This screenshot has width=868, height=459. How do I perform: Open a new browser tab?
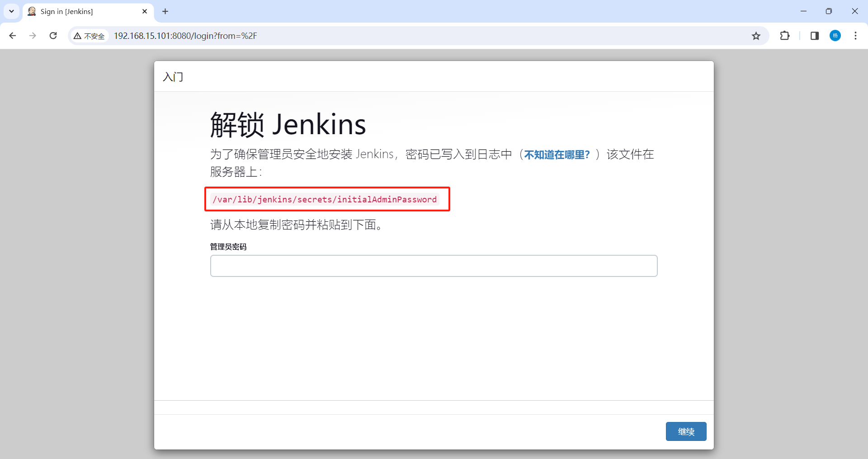click(x=165, y=11)
